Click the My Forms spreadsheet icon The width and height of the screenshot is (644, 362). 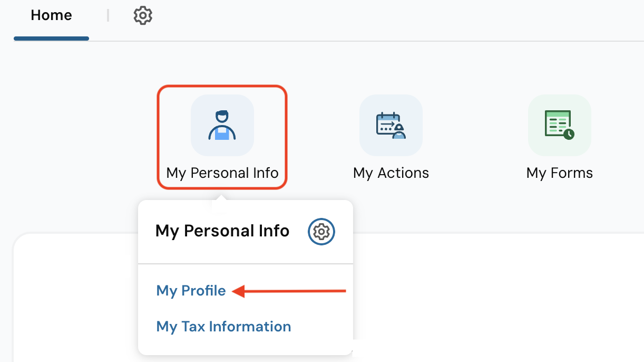[559, 126]
